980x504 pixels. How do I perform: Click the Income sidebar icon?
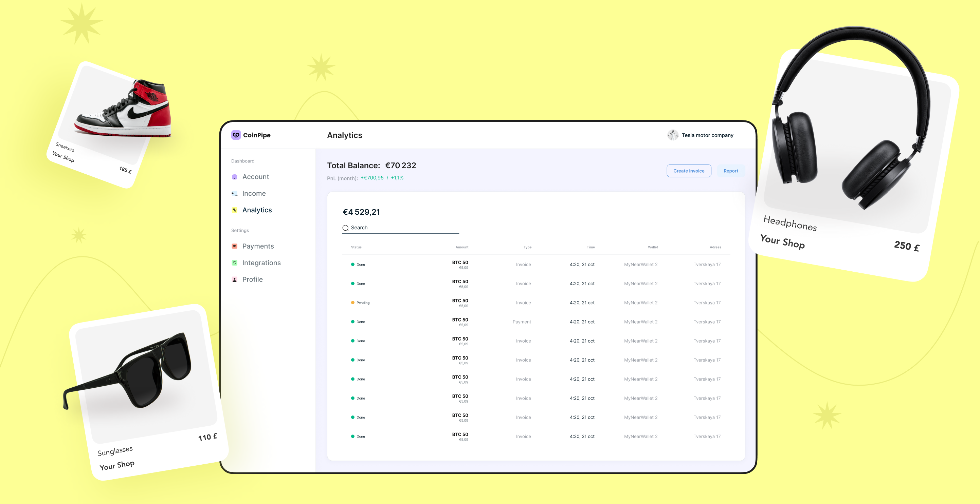[234, 193]
